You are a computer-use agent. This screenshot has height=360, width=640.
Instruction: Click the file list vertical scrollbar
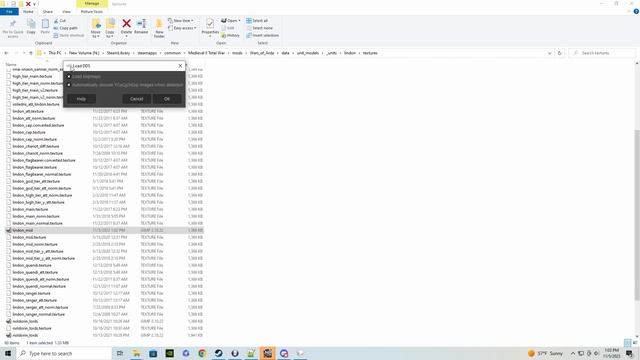[x=637, y=216]
